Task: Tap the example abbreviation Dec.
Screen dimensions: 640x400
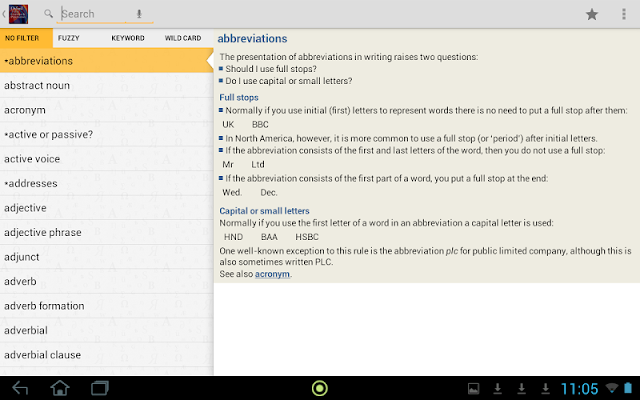Action: click(269, 193)
